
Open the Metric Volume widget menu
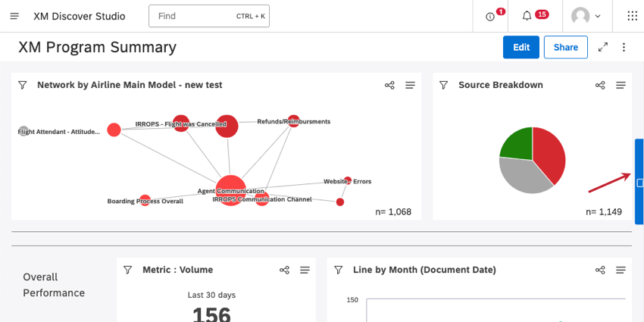tap(305, 270)
